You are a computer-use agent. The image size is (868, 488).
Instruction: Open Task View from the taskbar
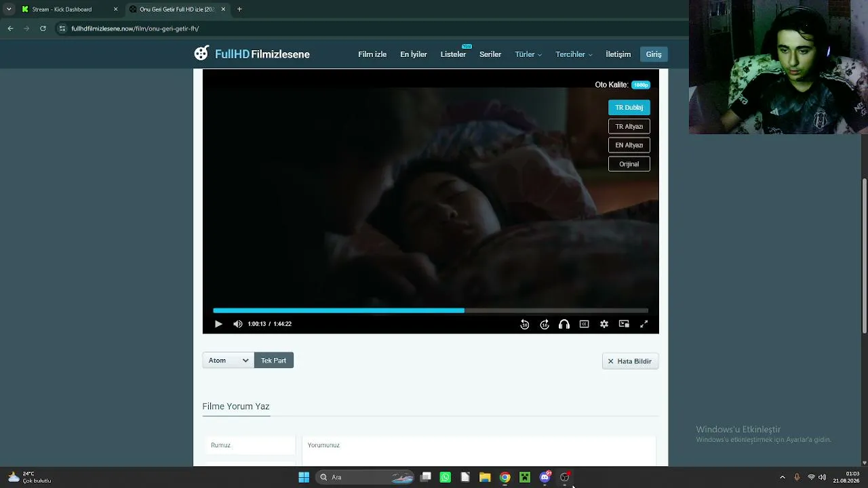pyautogui.click(x=426, y=477)
